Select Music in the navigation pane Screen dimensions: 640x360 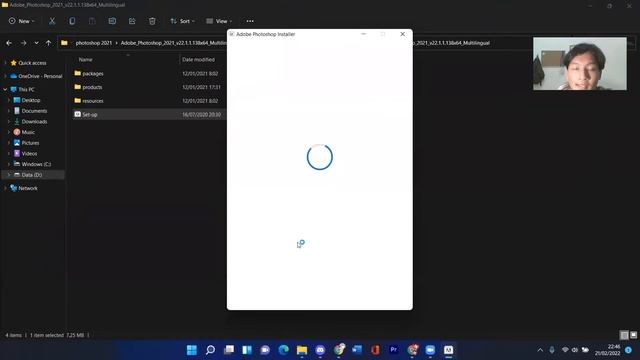[28, 132]
